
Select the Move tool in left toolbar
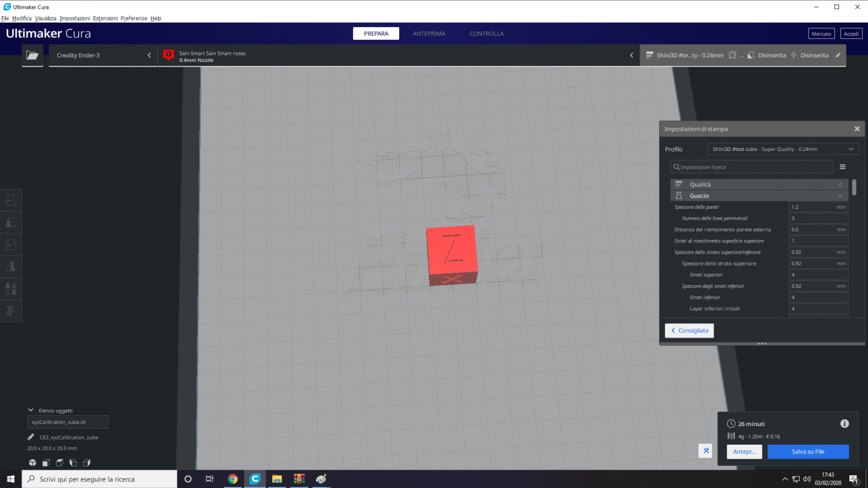pos(11,200)
